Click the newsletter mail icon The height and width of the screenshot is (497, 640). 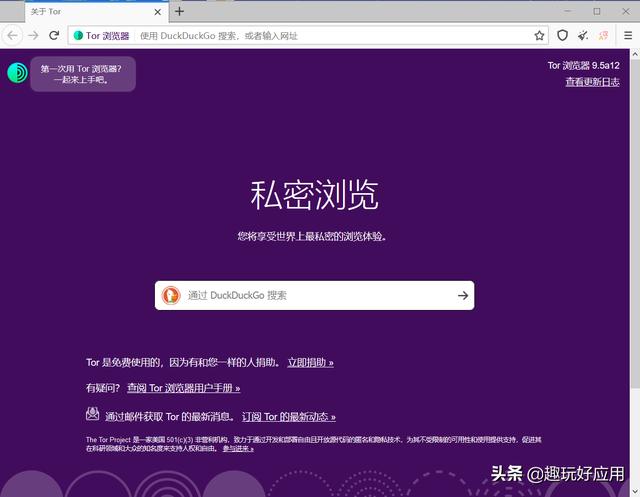93,414
